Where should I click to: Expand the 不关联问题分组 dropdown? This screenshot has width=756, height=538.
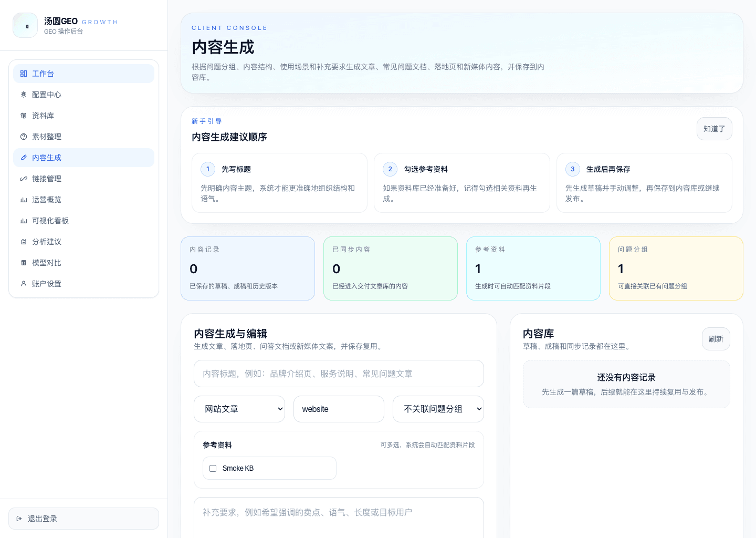pyautogui.click(x=438, y=409)
